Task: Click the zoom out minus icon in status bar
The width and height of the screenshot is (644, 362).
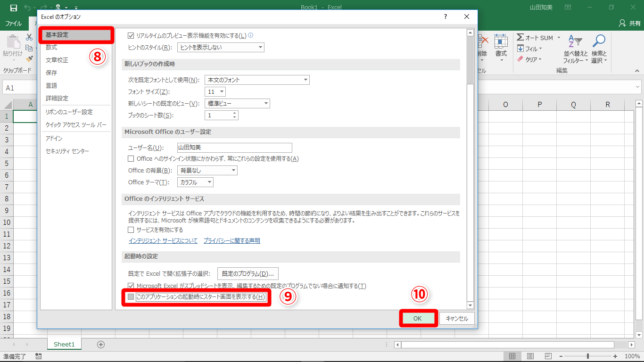Action: point(561,356)
